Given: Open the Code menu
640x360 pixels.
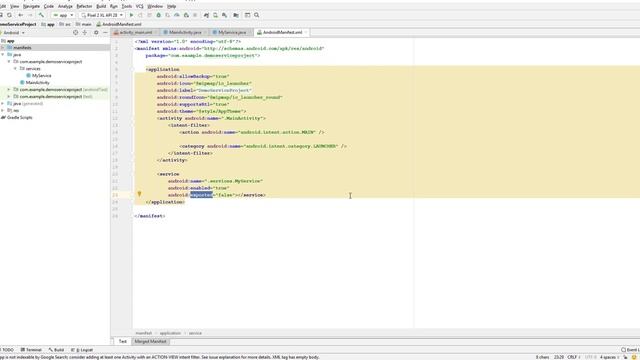Looking at the screenshot, I should (49, 7).
